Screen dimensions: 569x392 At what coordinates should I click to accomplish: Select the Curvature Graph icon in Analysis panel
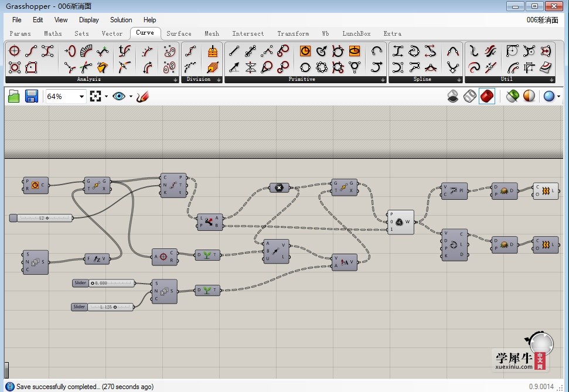[x=86, y=51]
